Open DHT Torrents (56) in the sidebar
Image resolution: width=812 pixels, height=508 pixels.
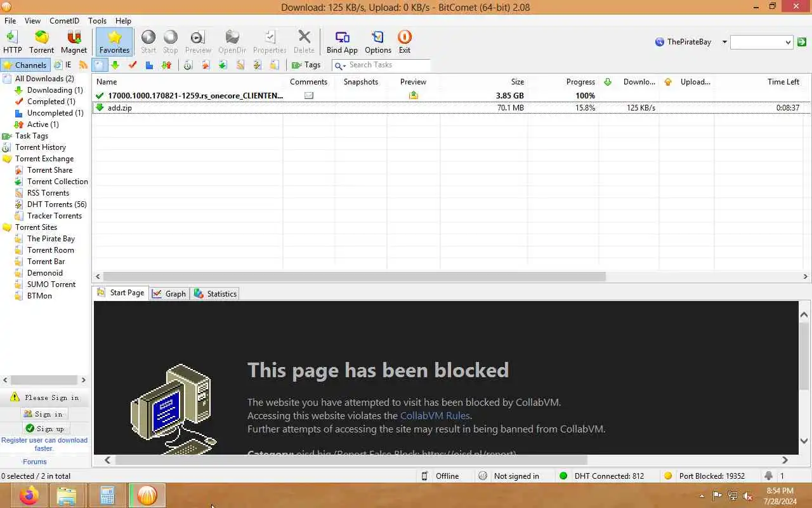(x=56, y=204)
